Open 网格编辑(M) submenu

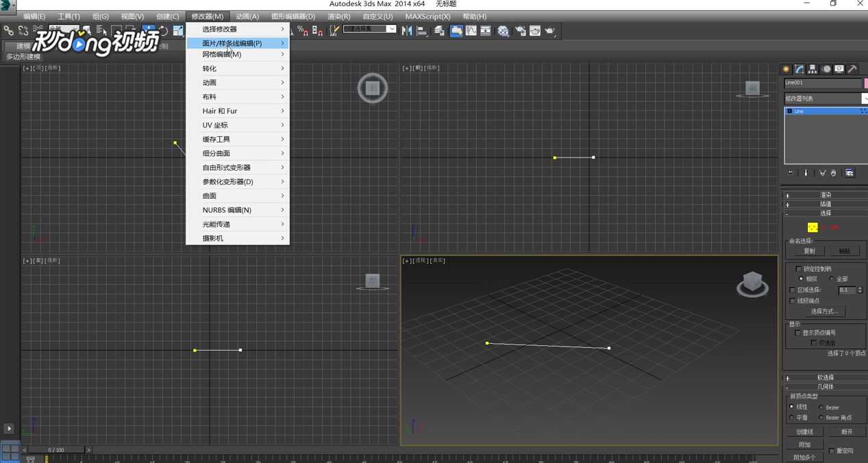click(x=238, y=54)
